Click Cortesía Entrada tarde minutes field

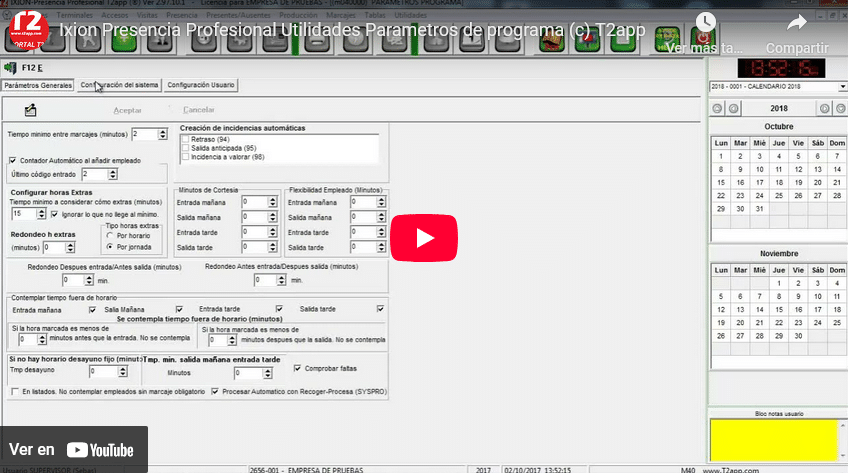[255, 232]
